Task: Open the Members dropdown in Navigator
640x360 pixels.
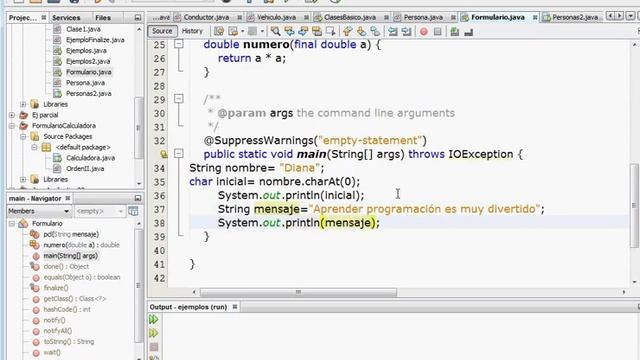Action: coord(39,211)
